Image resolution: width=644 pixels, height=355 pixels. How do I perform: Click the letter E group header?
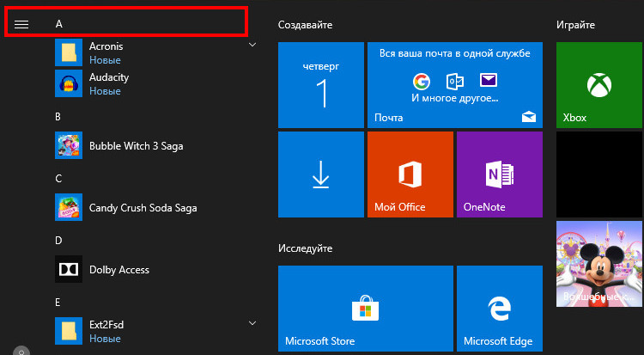coord(58,303)
